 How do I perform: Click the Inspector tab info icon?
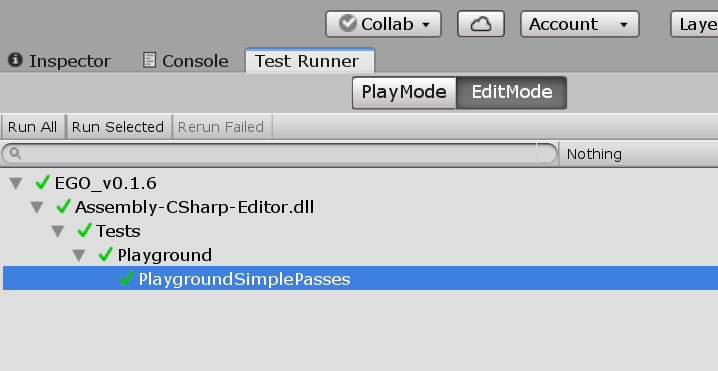15,60
